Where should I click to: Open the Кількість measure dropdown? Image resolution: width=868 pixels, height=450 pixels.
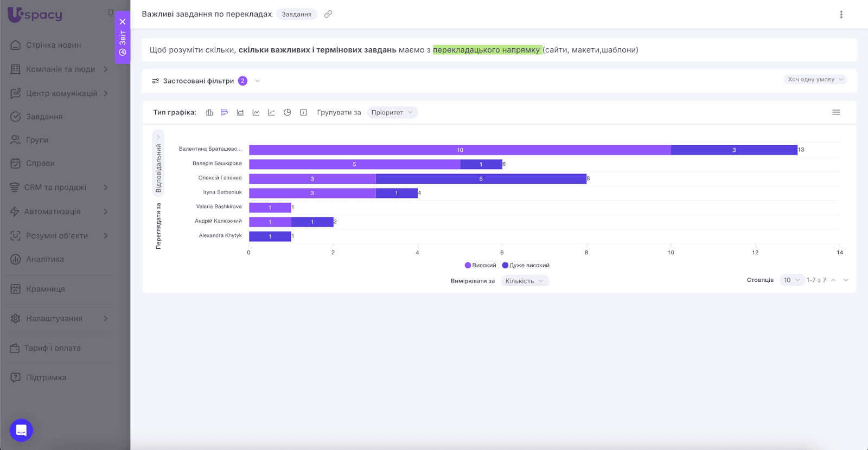tap(524, 281)
